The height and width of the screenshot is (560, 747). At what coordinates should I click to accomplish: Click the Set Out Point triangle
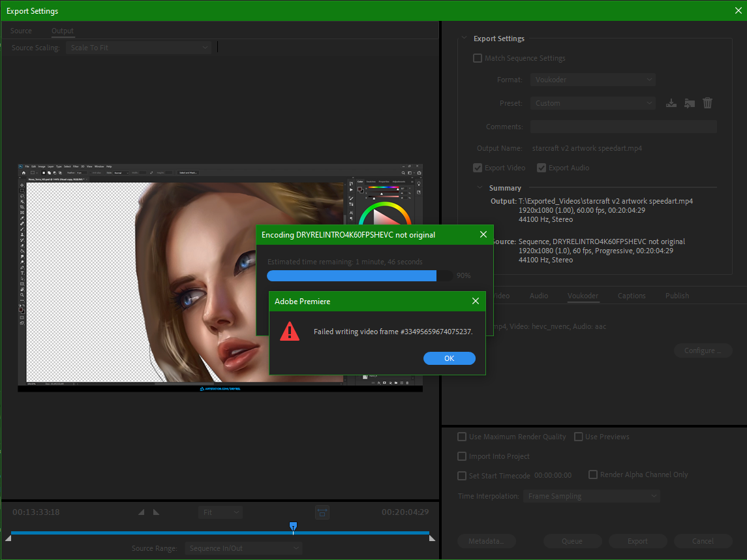[x=156, y=512]
